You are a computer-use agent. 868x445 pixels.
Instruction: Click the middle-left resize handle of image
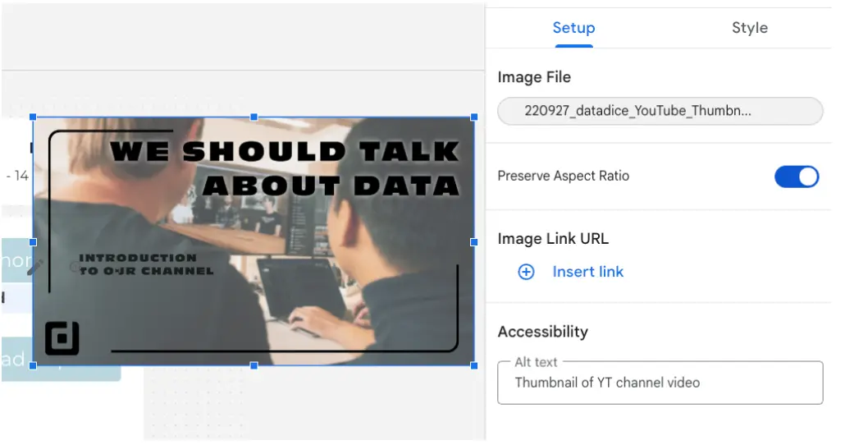tap(33, 242)
